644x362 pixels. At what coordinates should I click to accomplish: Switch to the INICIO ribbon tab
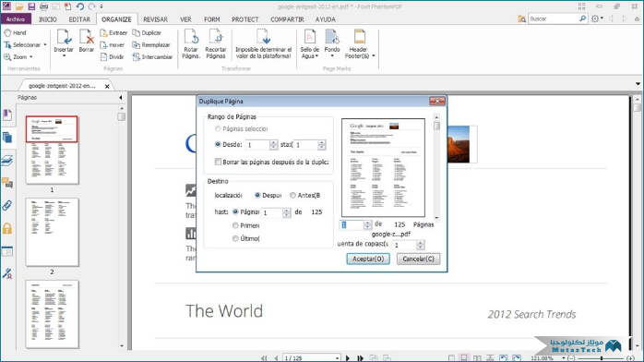pos(48,19)
